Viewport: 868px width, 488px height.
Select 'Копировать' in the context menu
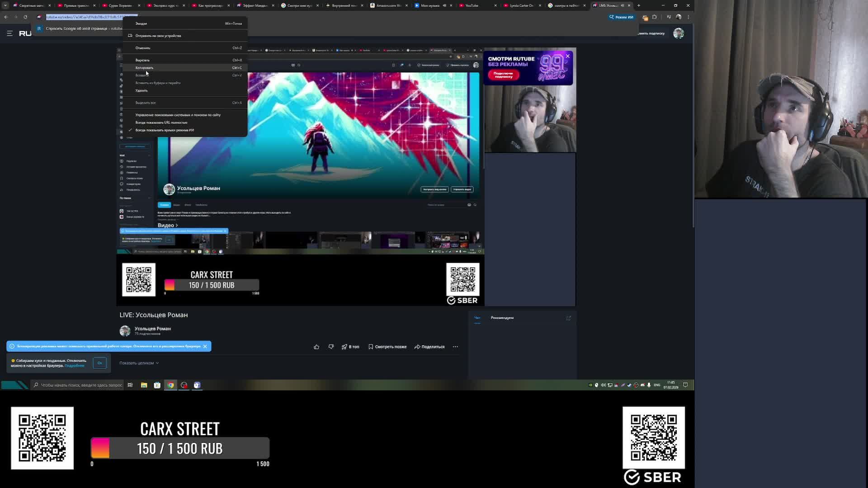(x=144, y=68)
